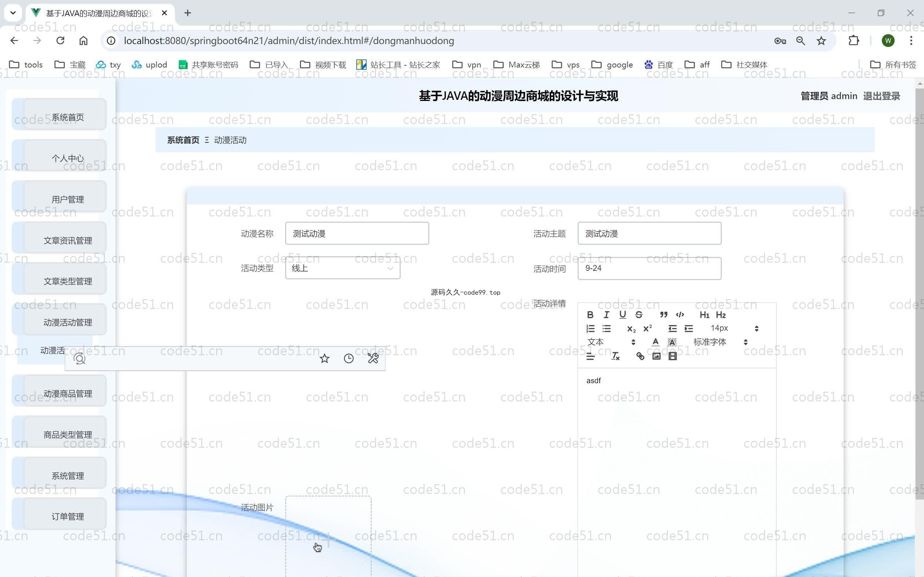Click the tools icon in floating search bar
Viewport: 924px width, 577px height.
pyautogui.click(x=373, y=358)
